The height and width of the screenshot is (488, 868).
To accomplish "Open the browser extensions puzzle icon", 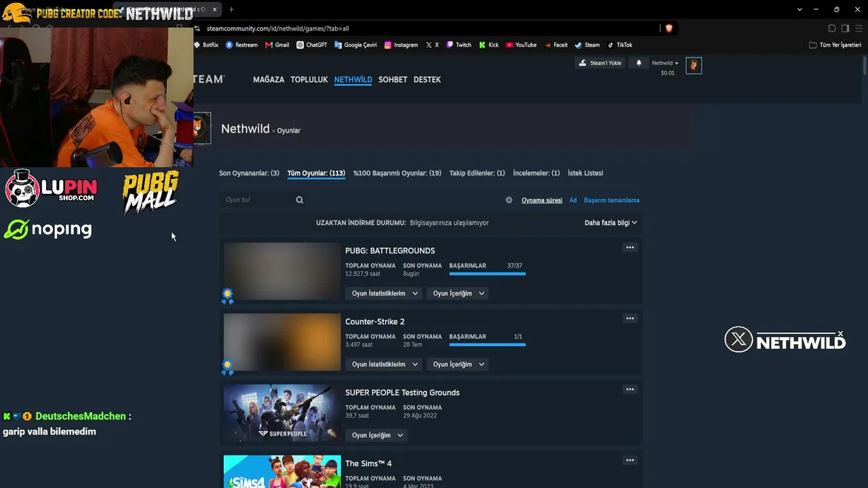I will 832,28.
